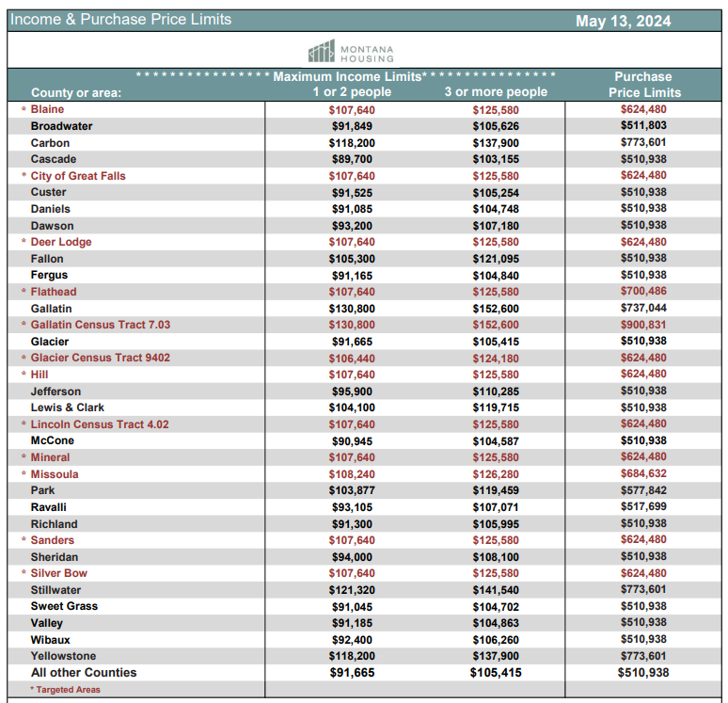This screenshot has width=728, height=703.
Task: Click the "Purchase Price Limits" column header
Action: [643, 85]
